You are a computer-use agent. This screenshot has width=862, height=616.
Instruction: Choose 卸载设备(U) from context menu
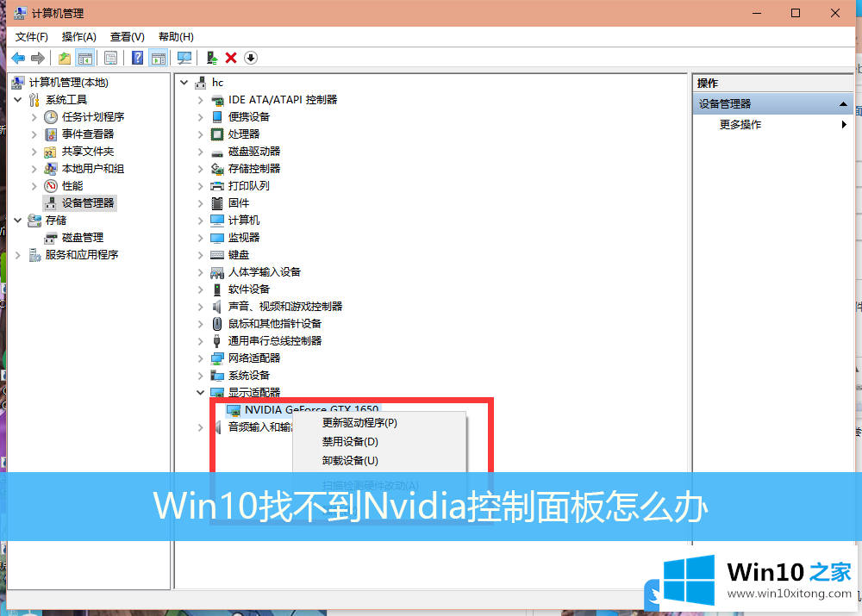click(x=350, y=460)
